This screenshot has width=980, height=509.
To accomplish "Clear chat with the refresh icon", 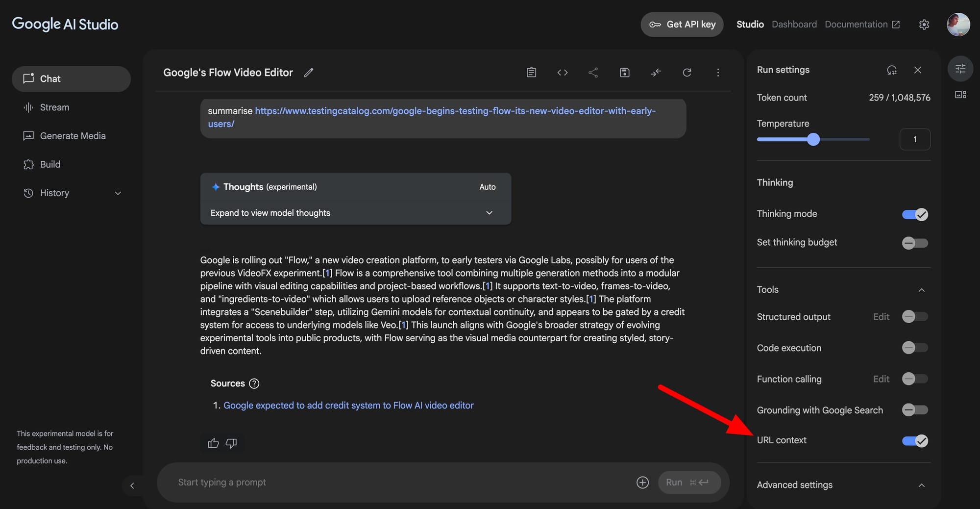I will point(687,73).
